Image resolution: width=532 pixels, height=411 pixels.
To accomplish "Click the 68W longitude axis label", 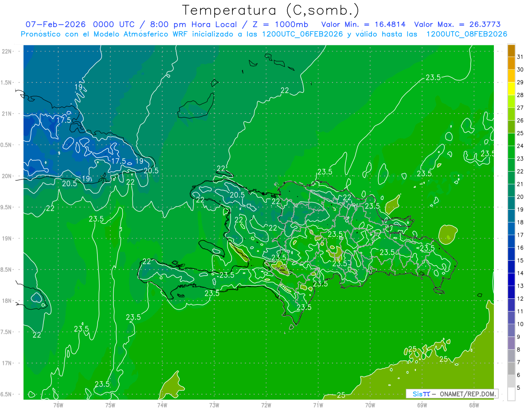I will (473, 405).
